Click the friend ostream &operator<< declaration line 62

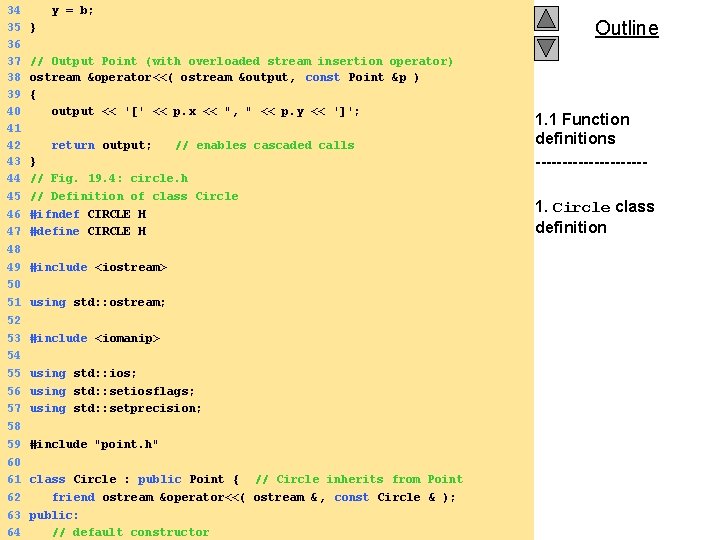tap(253, 497)
